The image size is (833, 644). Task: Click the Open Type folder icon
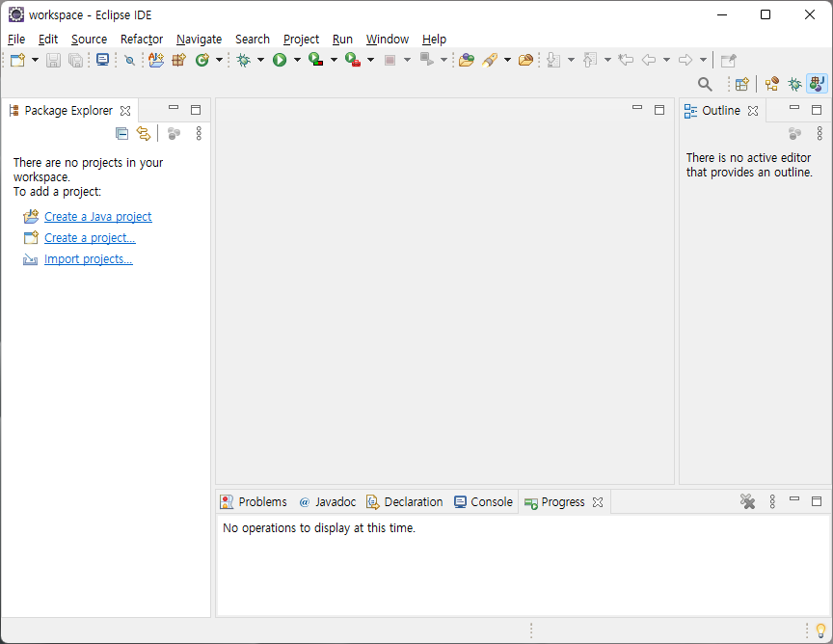[467, 60]
